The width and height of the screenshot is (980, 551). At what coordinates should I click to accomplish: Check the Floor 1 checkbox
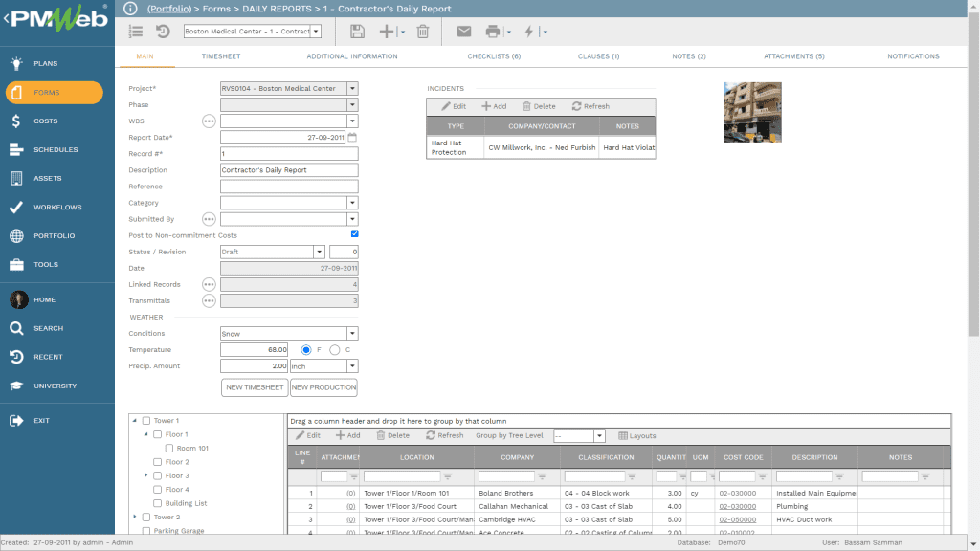(158, 434)
